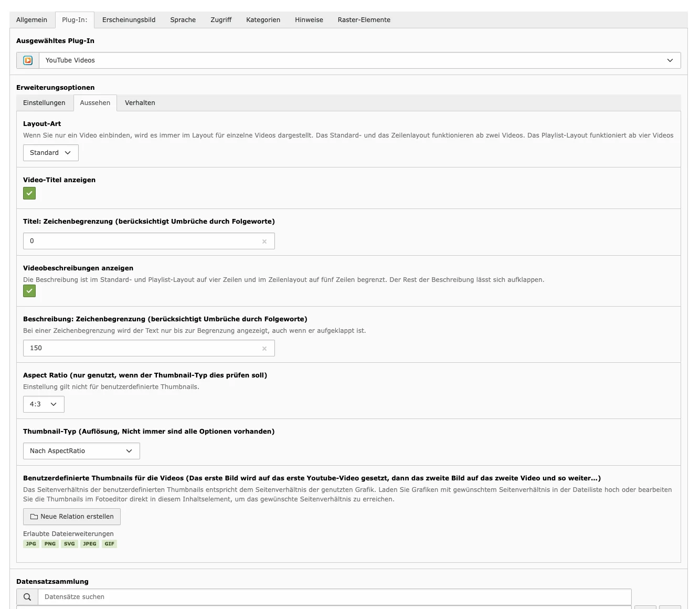Image resolution: width=700 pixels, height=609 pixels.
Task: Click the Neue Relation erstellen button
Action: click(71, 516)
